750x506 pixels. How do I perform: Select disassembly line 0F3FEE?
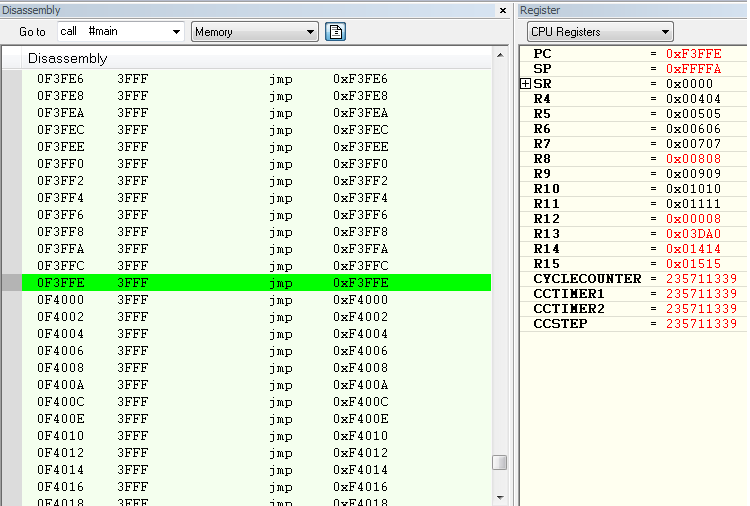point(256,147)
